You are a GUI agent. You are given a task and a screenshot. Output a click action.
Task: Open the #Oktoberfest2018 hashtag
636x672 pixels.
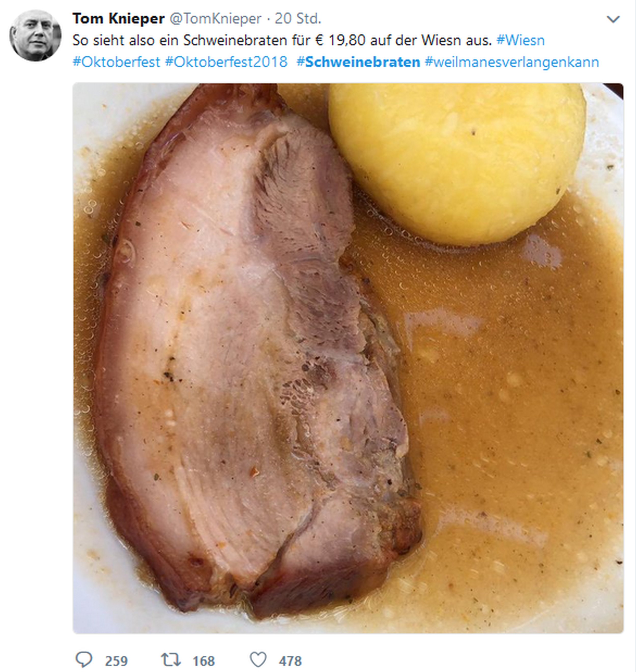226,62
